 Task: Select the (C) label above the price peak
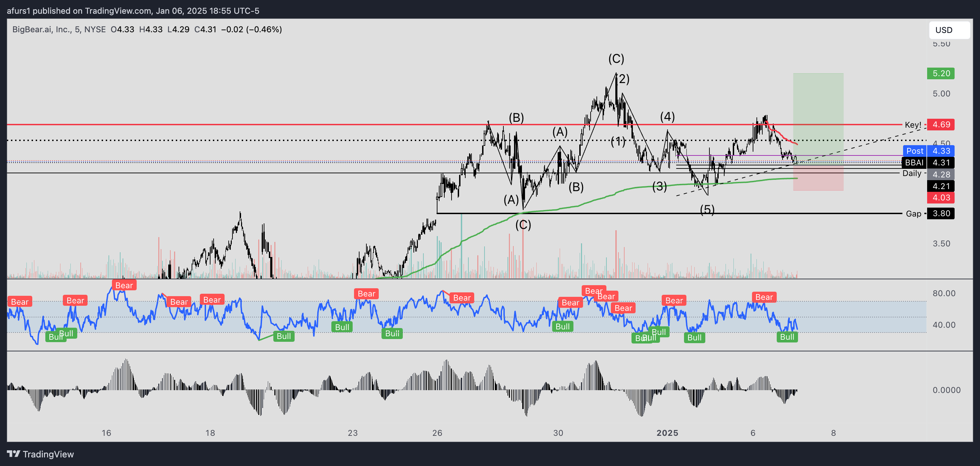pyautogui.click(x=616, y=59)
